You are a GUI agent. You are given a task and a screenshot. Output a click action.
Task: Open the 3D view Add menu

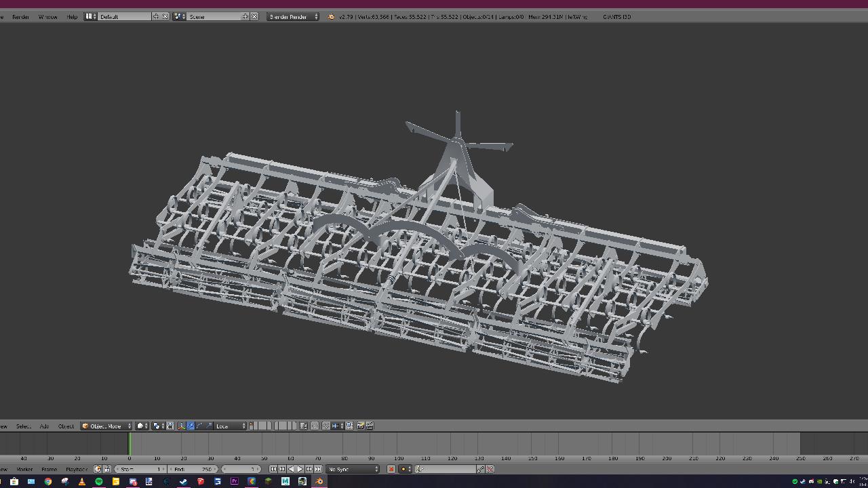tap(44, 426)
